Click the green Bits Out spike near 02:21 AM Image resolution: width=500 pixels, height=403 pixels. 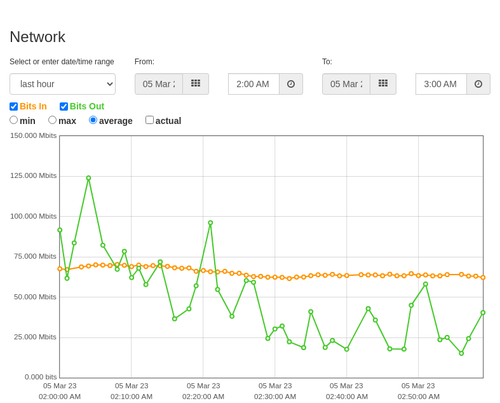(x=210, y=223)
